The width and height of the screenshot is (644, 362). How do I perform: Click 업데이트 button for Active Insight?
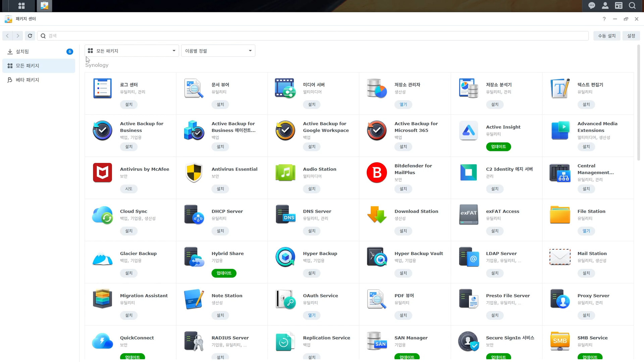[x=498, y=147]
